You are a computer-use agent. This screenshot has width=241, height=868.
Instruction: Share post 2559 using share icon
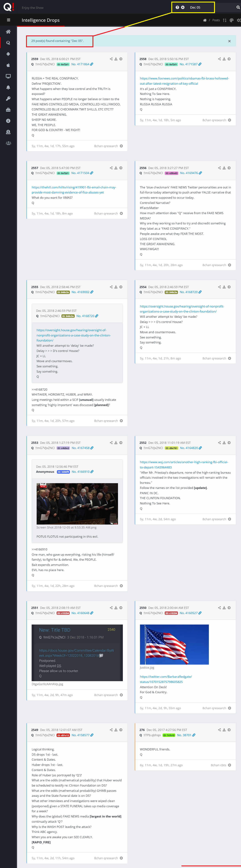(x=111, y=59)
